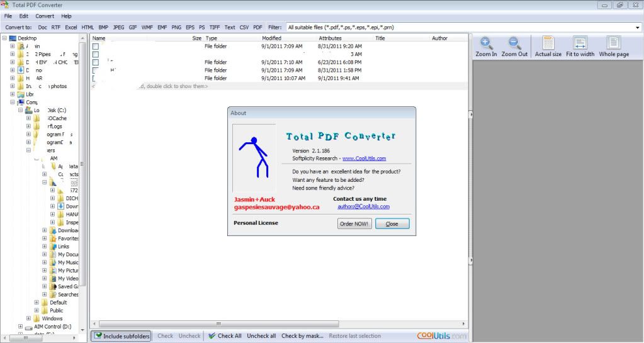
Task: Click the Desktop monitor icon in tree
Action: click(13, 38)
